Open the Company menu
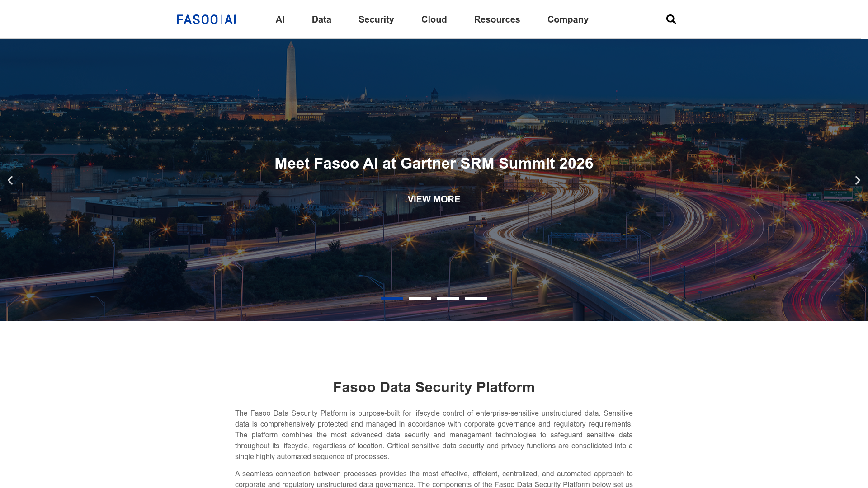Viewport: 868px width, 488px height. pyautogui.click(x=568, y=19)
